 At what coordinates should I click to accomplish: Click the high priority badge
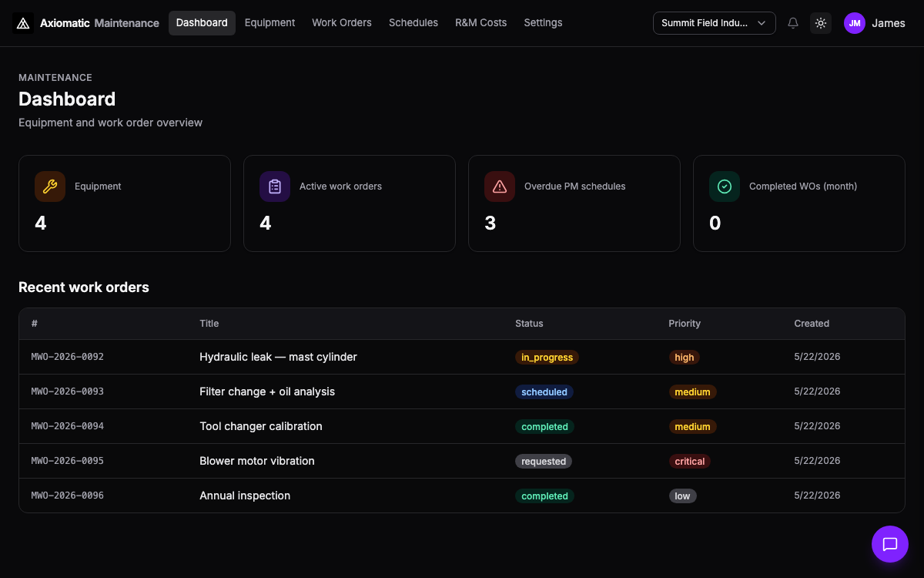685,358
